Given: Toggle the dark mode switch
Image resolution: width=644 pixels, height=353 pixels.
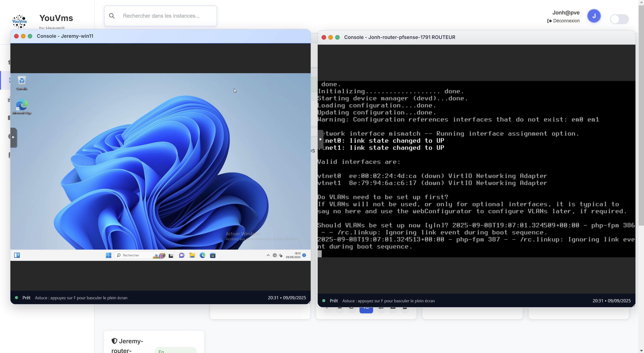Looking at the screenshot, I should point(619,19).
